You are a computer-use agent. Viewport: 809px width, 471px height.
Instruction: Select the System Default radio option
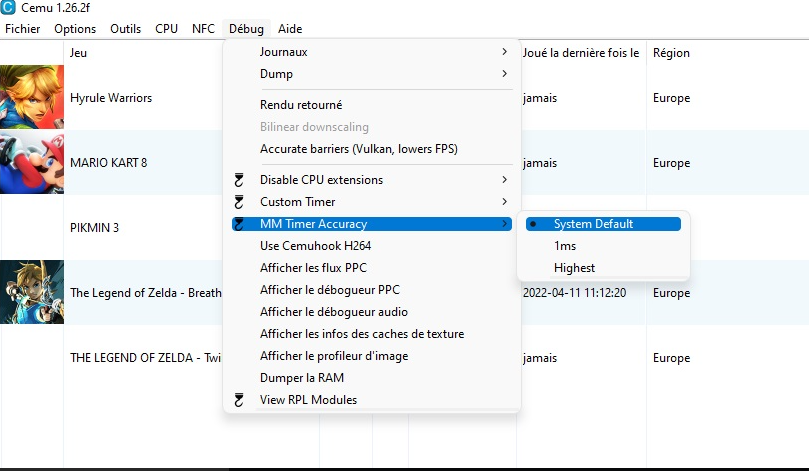593,224
